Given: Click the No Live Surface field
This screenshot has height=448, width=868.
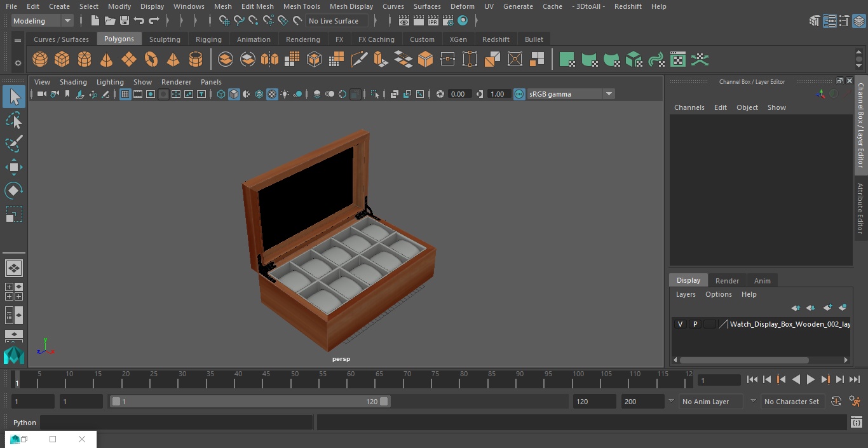Looking at the screenshot, I should [337, 21].
